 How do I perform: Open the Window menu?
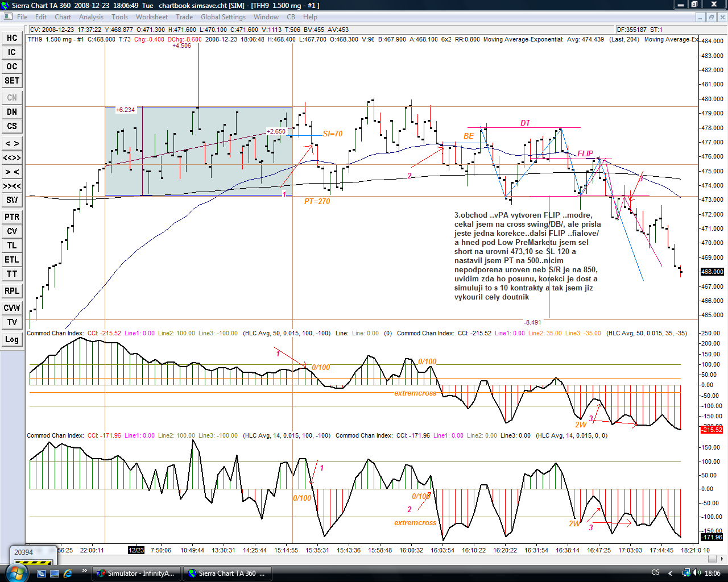(x=266, y=17)
